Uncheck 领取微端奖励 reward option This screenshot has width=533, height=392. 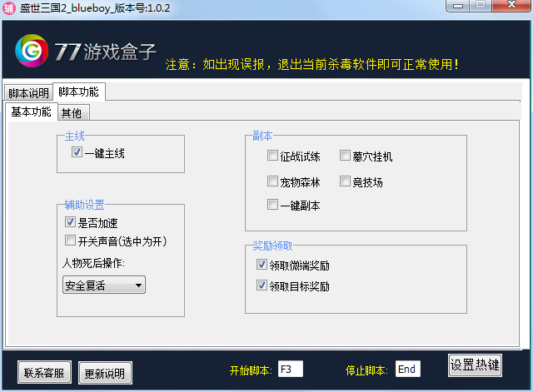coord(262,265)
